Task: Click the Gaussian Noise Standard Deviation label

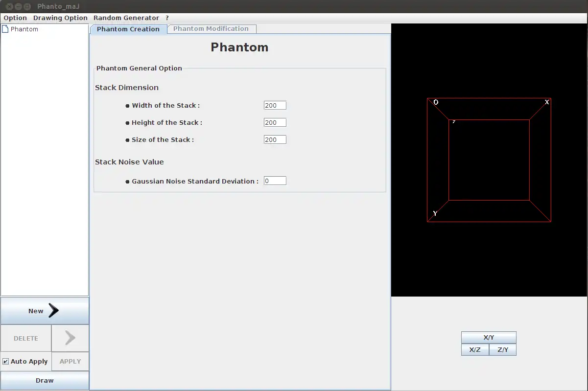Action: click(x=195, y=181)
